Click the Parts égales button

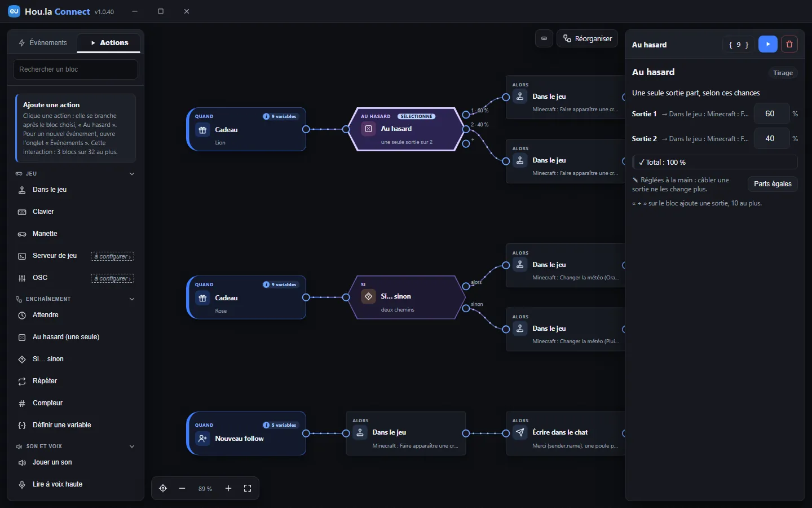click(x=773, y=184)
